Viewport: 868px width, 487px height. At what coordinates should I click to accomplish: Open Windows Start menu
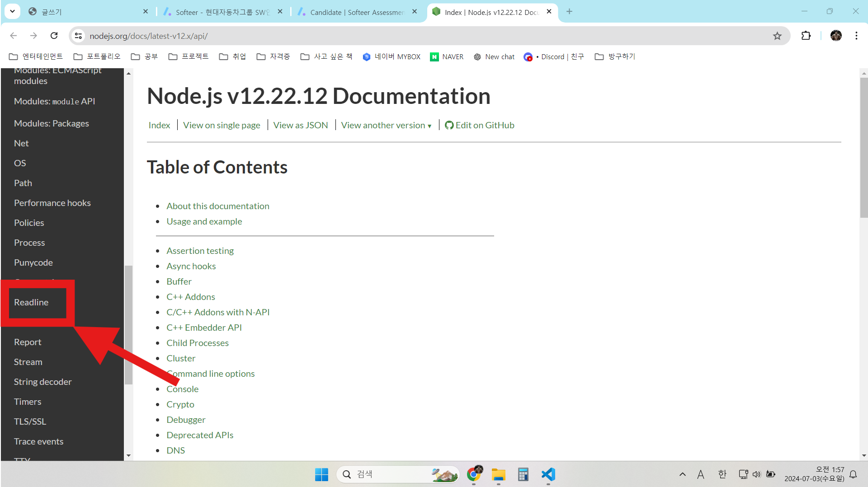(321, 474)
